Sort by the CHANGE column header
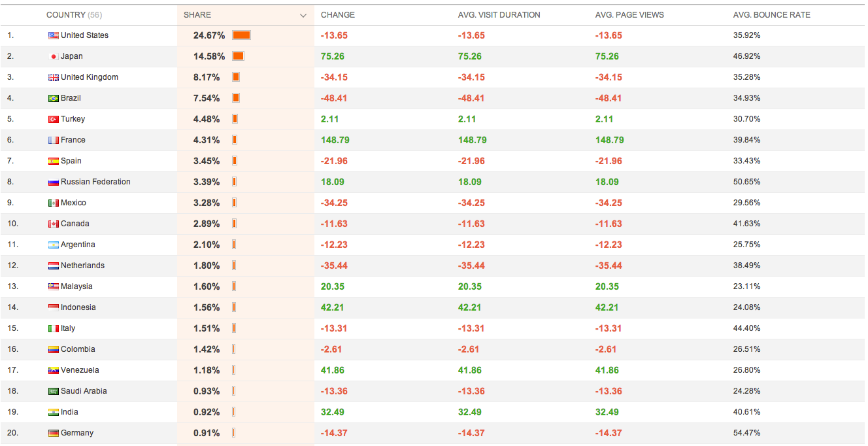This screenshot has height=446, width=868. pos(338,14)
